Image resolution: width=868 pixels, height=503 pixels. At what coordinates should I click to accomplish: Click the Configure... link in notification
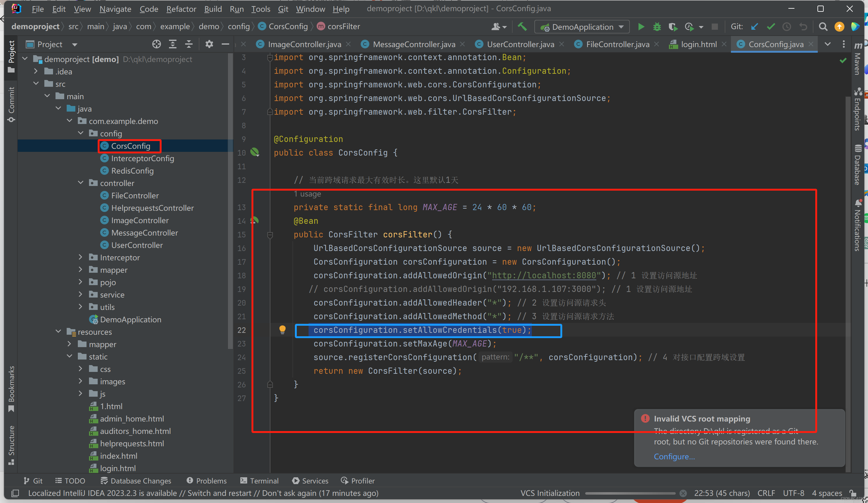point(674,456)
